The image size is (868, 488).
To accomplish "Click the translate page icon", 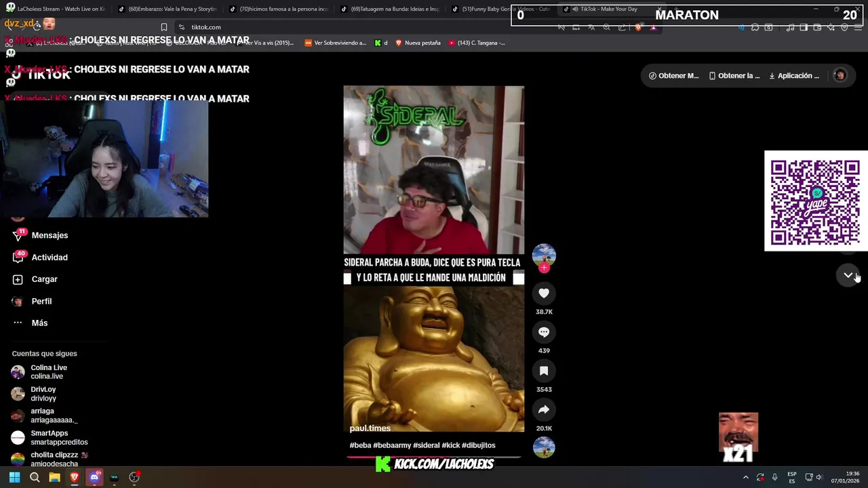I will point(591,27).
